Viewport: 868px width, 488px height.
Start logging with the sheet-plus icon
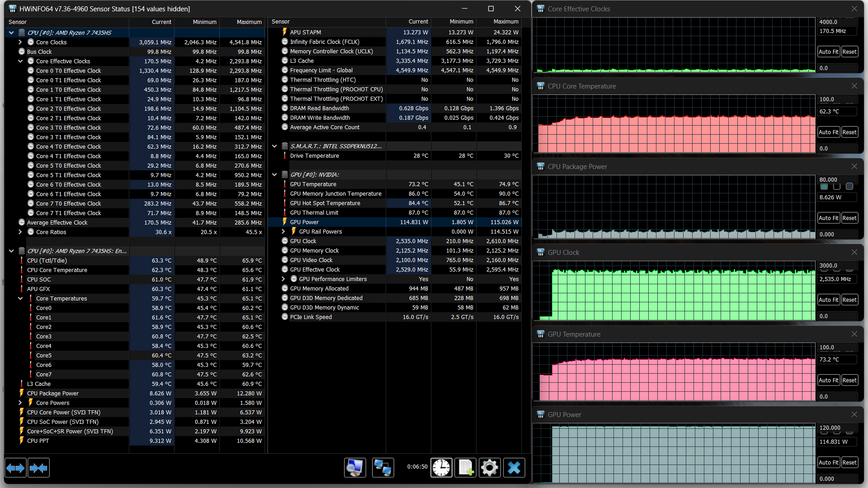click(x=465, y=468)
